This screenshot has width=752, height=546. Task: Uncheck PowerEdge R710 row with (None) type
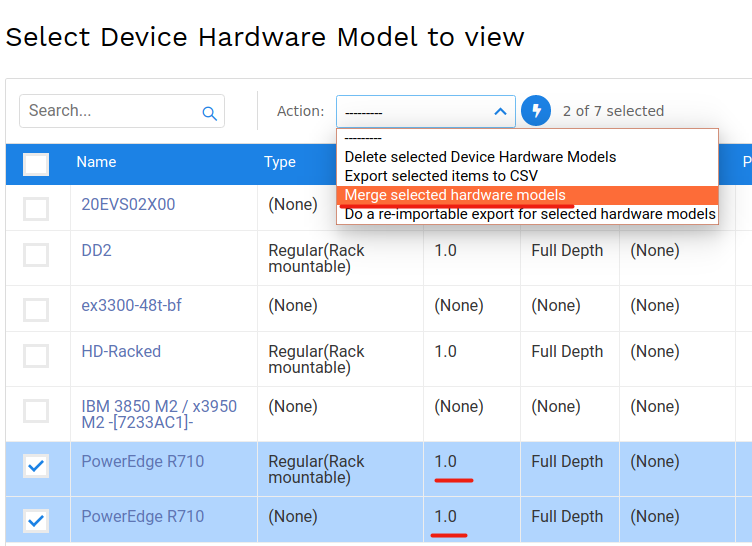pos(36,521)
